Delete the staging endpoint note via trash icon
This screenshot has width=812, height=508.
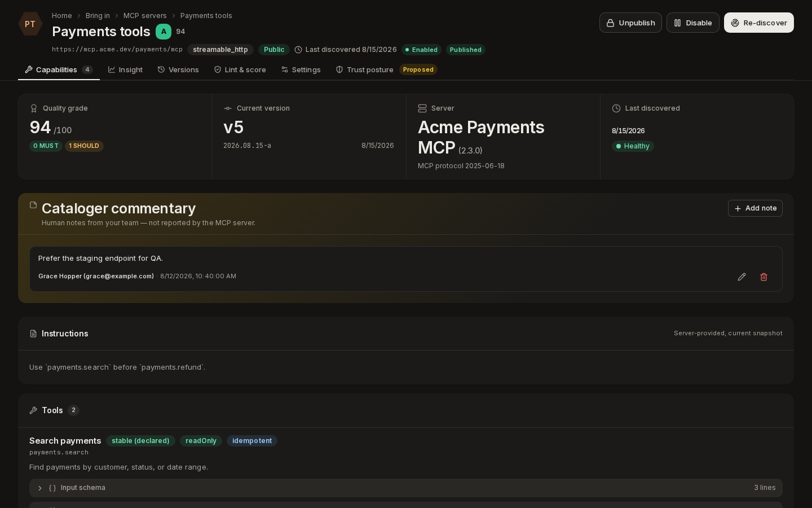764,277
